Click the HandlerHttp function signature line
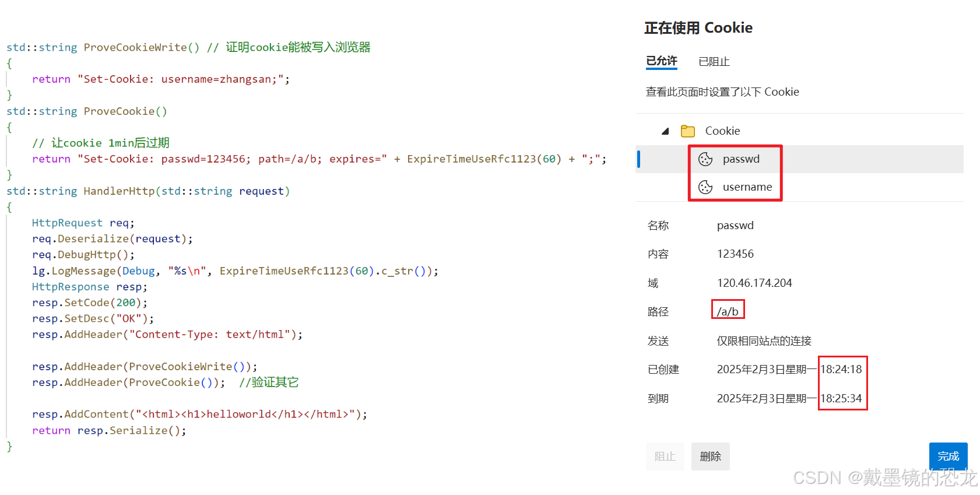Viewport: 980px width, 495px height. click(x=148, y=191)
